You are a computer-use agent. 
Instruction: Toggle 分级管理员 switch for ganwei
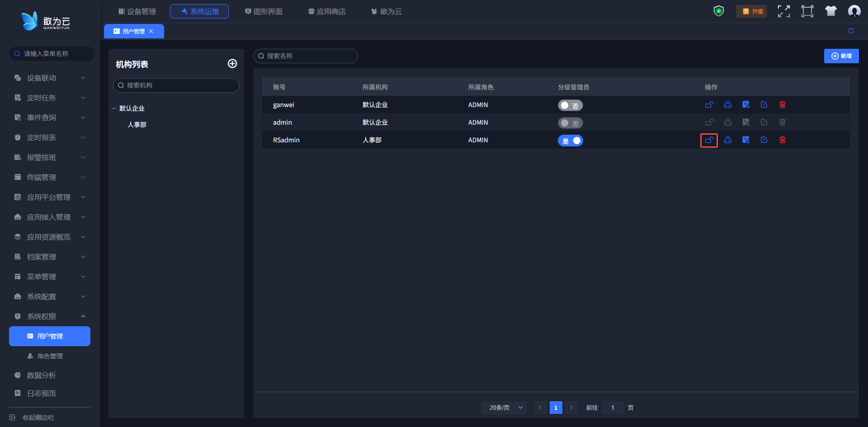[570, 105]
